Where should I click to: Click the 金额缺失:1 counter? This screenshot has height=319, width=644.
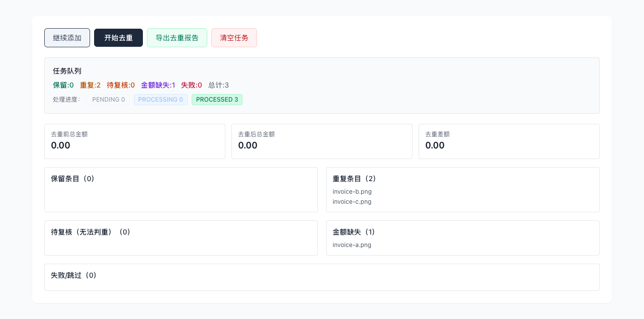157,85
